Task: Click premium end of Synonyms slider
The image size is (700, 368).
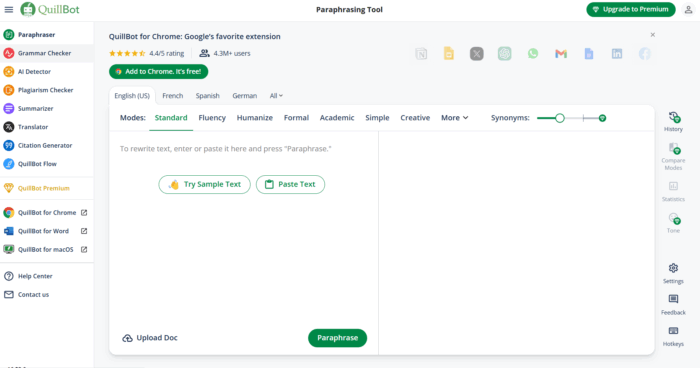Action: (602, 118)
